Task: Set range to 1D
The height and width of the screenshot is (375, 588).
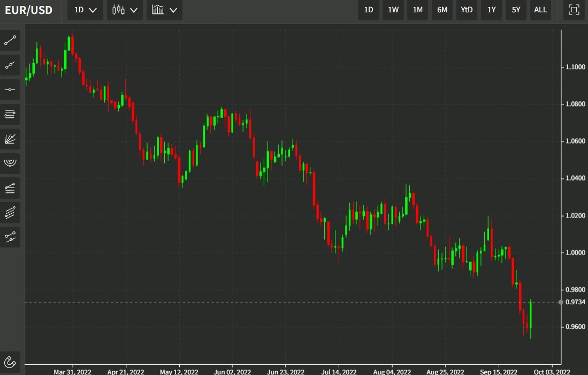Action: 369,10
